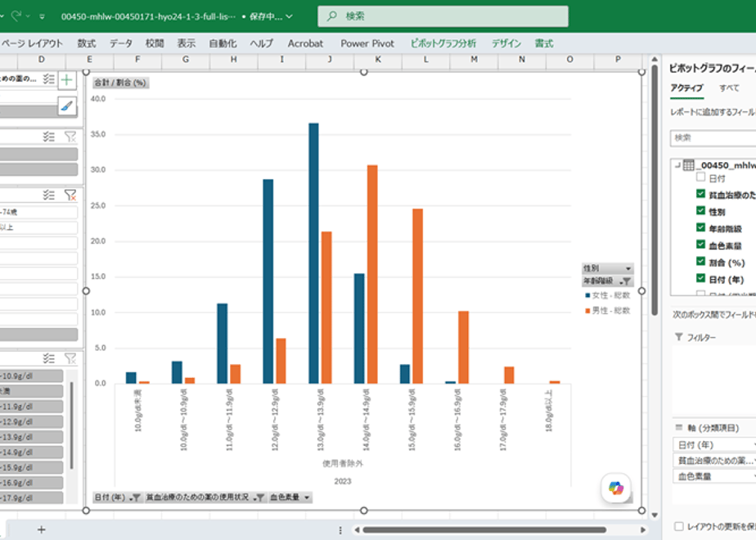Click the 検索 search box in title bar
The height and width of the screenshot is (540, 756).
(443, 16)
